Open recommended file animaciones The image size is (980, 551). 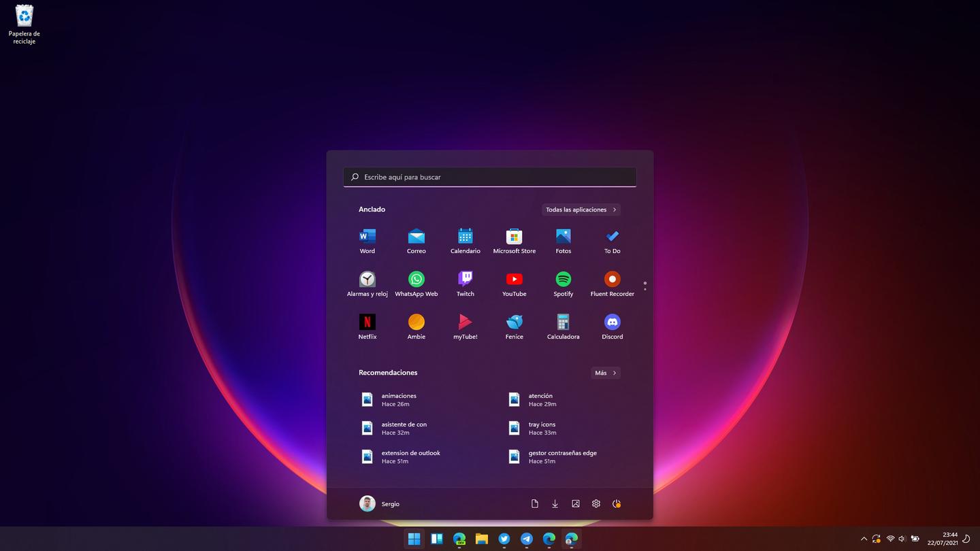tap(398, 400)
